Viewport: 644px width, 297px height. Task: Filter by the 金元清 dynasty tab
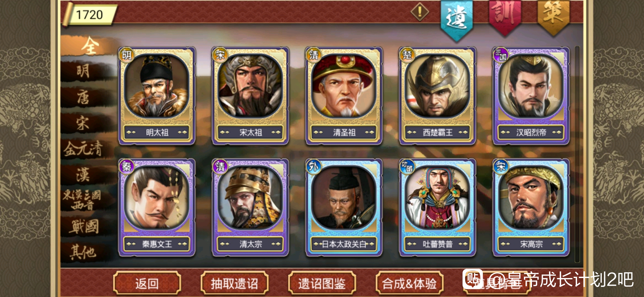coord(83,149)
